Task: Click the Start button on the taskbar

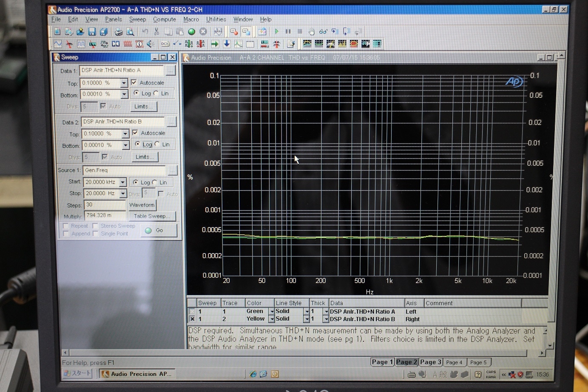Action: [x=78, y=373]
